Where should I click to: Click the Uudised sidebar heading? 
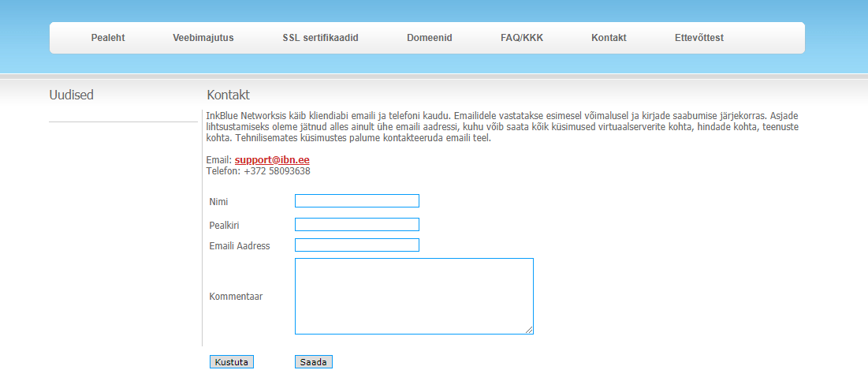[x=72, y=95]
